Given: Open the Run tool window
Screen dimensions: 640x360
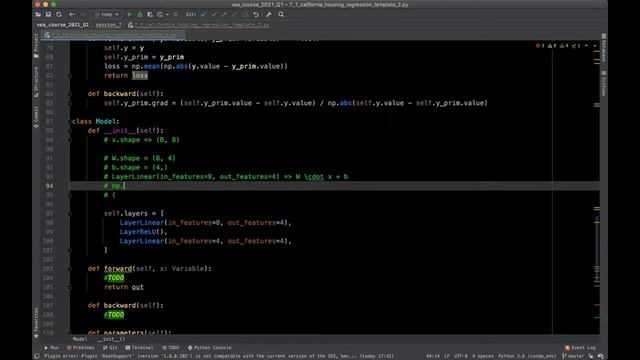Looking at the screenshot, I should click(x=51, y=348).
